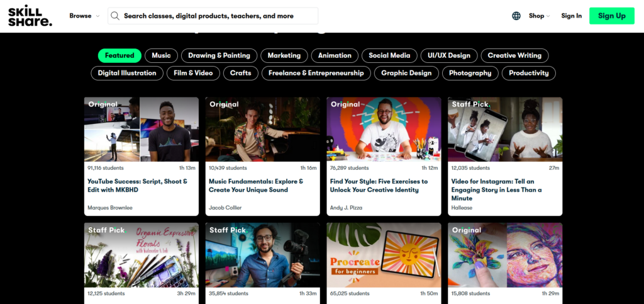View Andy J. Pizza teacher profile
The height and width of the screenshot is (304, 644).
(346, 208)
